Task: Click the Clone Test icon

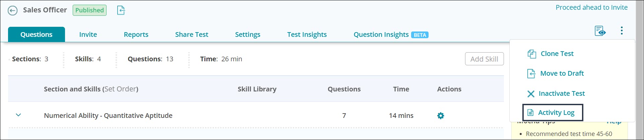Action: pos(532,54)
